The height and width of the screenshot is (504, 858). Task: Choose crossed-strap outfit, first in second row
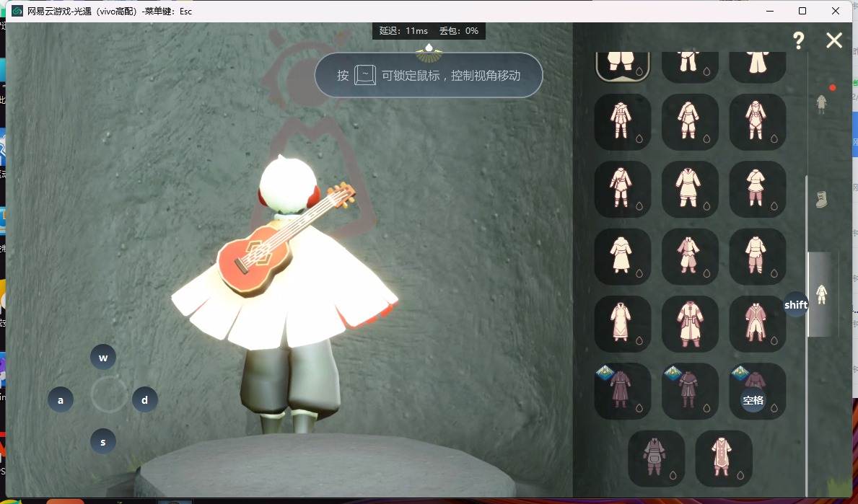pos(622,122)
